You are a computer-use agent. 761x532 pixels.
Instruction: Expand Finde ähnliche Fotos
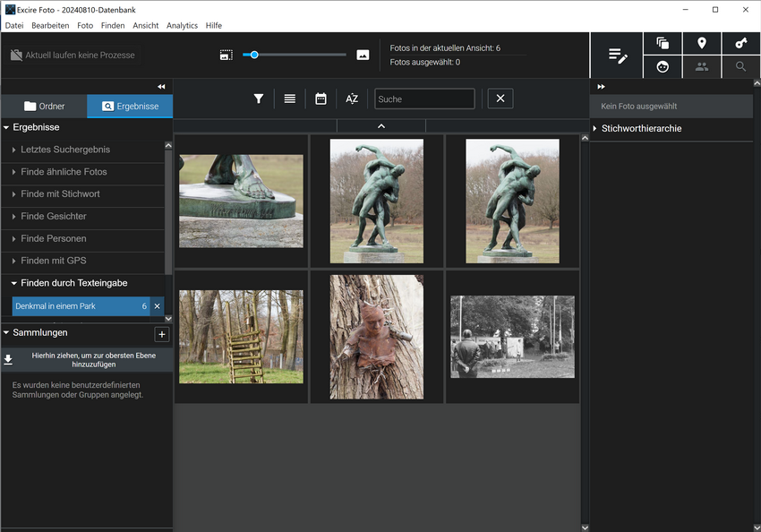tap(64, 172)
